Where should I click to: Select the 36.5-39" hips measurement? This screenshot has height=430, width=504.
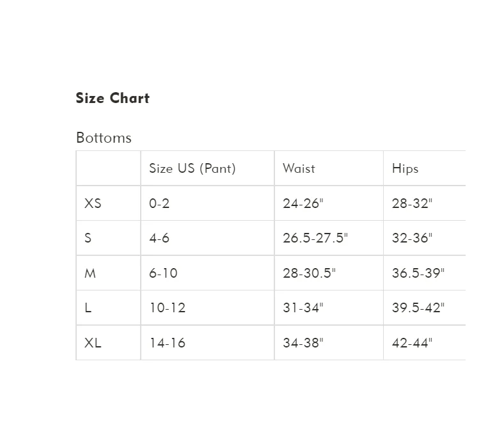pos(418,273)
